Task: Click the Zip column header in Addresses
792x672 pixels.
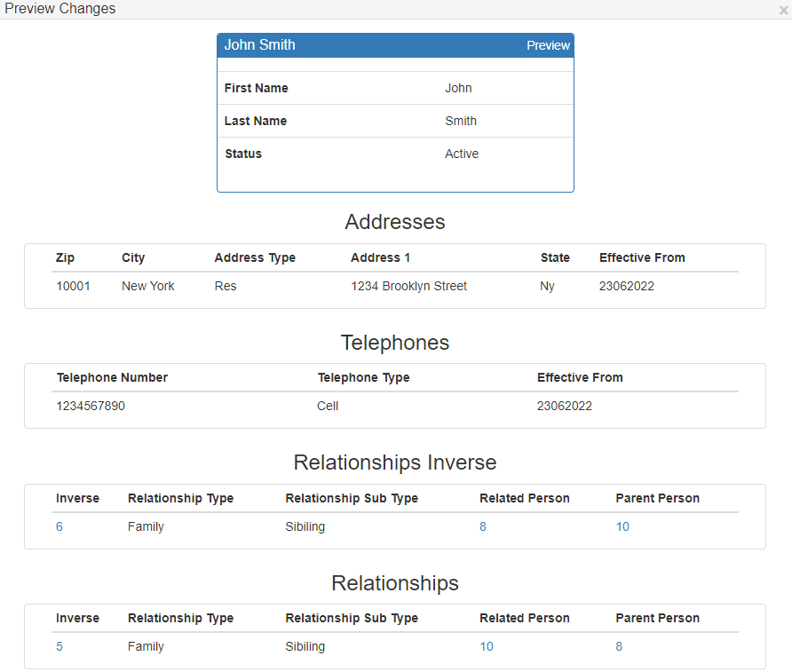Action: tap(65, 257)
